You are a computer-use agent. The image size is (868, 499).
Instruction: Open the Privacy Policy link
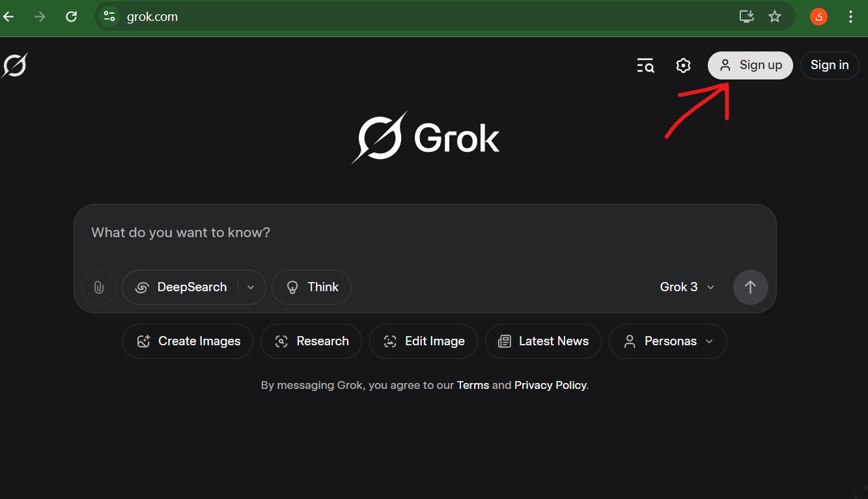tap(550, 385)
